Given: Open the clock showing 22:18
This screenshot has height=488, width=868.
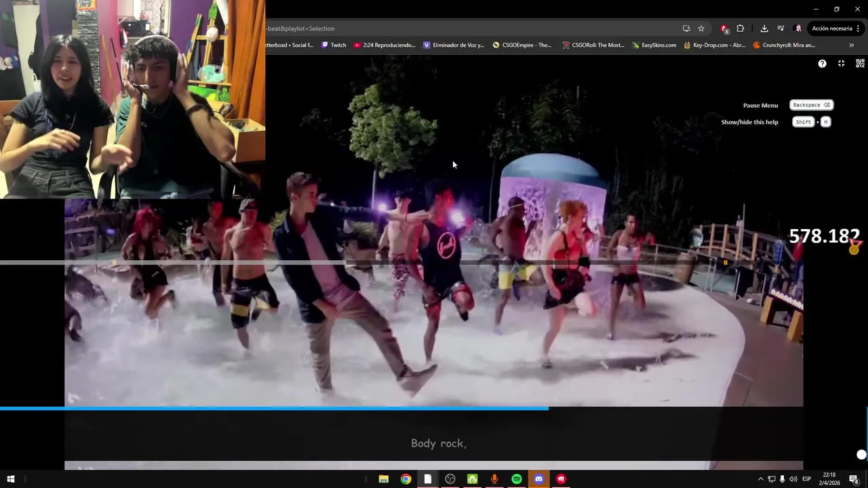Looking at the screenshot, I should tap(829, 479).
